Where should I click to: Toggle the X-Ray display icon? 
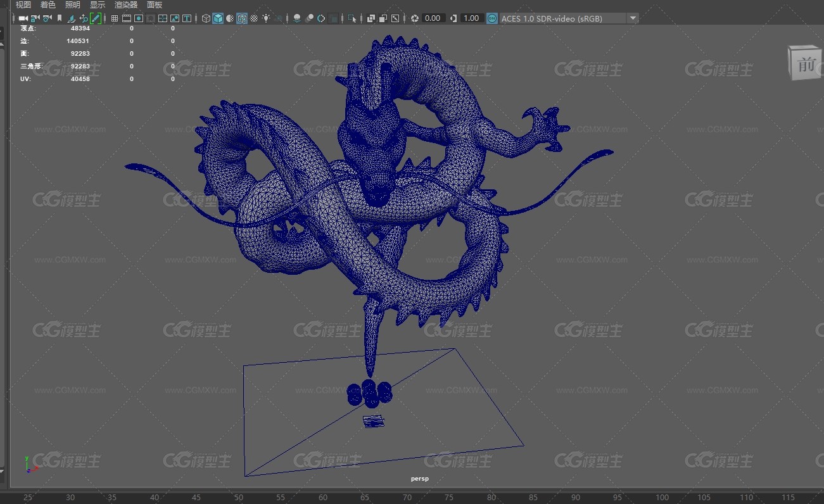[371, 18]
